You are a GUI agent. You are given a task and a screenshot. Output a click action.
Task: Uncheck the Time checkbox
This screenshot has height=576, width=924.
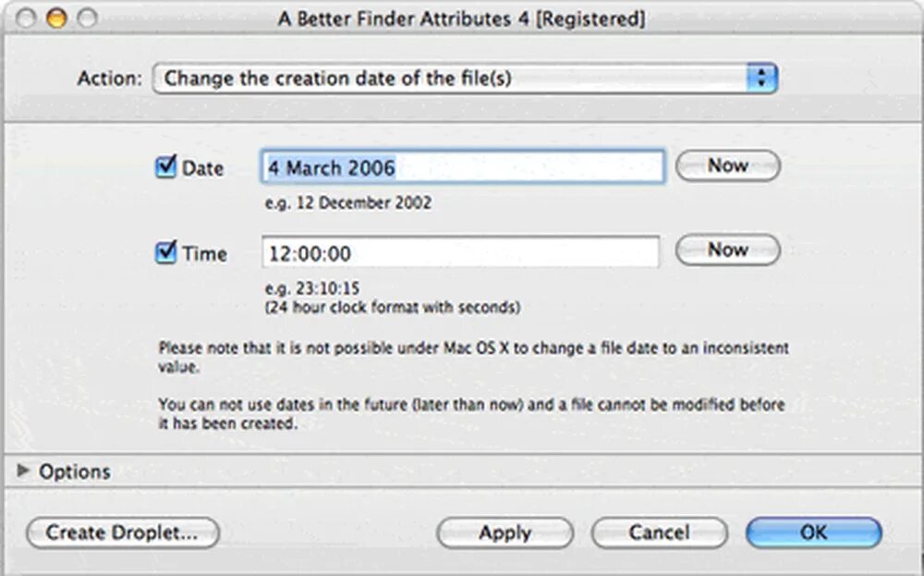(x=165, y=252)
